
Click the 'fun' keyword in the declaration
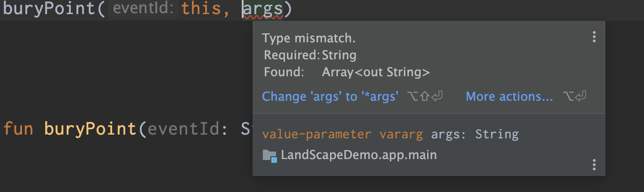click(x=18, y=129)
